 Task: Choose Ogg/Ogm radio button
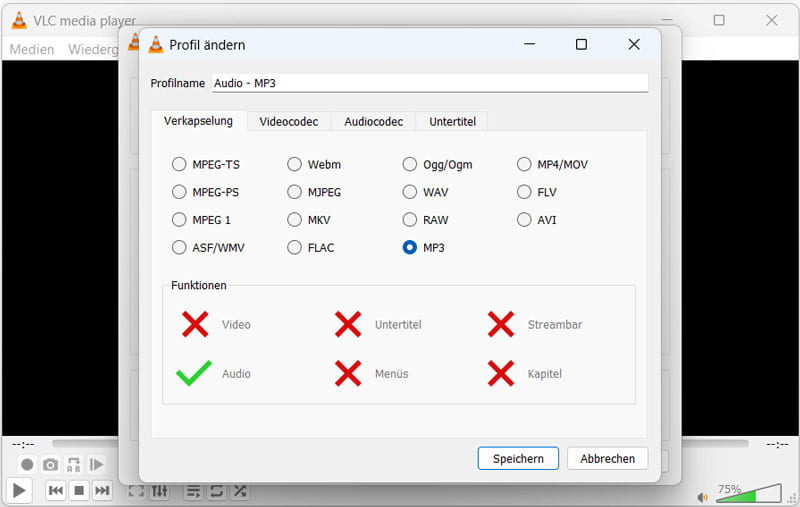[x=410, y=164]
